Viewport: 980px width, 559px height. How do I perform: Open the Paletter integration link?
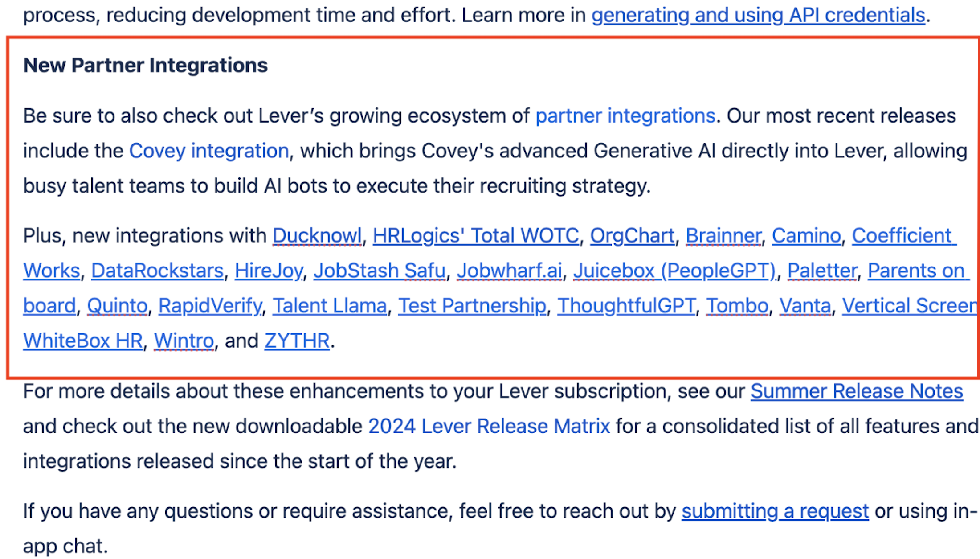point(822,271)
